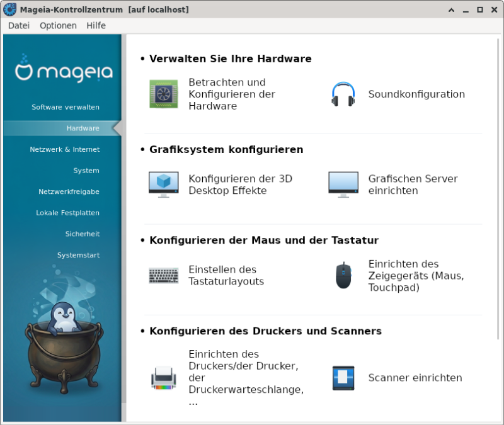Click the Mageia control center titlebar icon

(9, 9)
